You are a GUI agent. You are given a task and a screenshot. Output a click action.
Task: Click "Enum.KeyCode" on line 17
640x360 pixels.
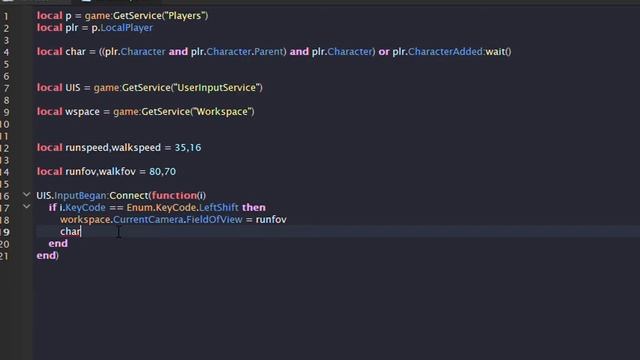pos(161,207)
